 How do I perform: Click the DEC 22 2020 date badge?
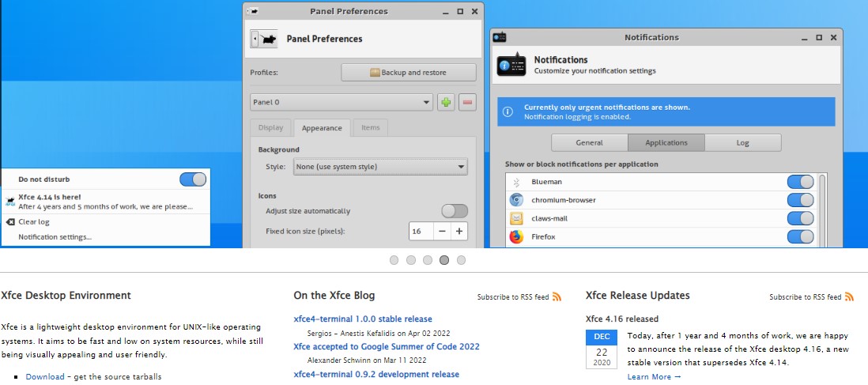601,349
